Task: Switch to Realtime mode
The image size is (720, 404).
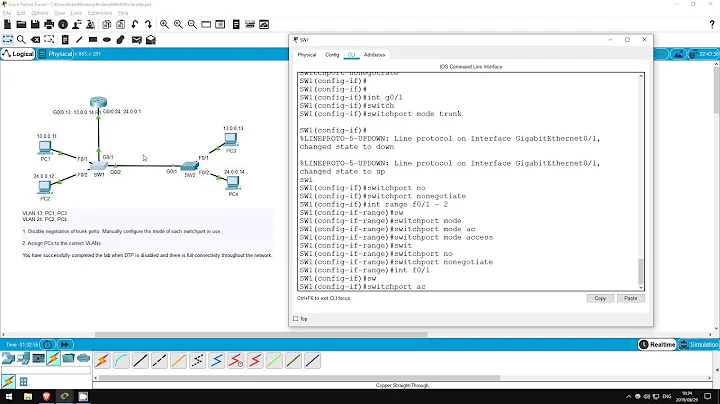Action: click(x=657, y=344)
